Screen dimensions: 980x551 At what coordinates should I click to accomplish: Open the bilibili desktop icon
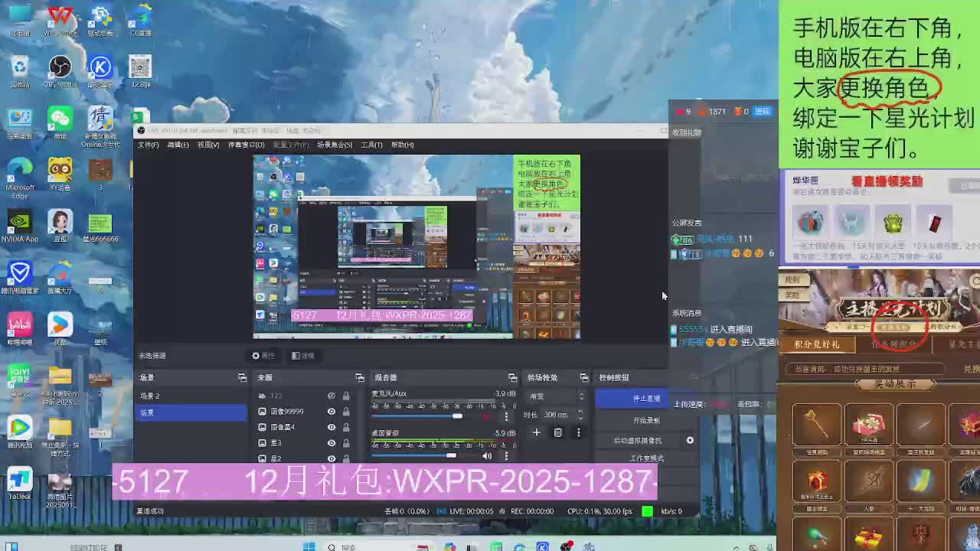coord(20,329)
